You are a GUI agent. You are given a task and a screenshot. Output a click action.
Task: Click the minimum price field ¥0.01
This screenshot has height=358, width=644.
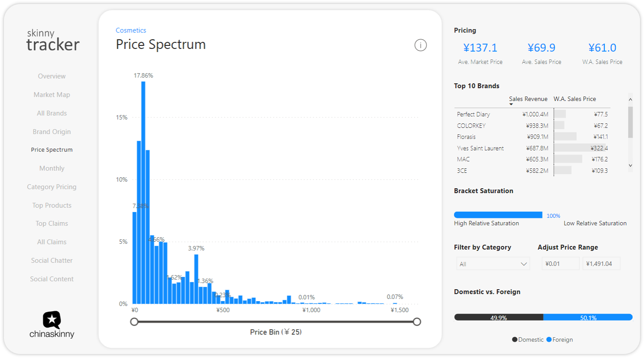point(561,264)
